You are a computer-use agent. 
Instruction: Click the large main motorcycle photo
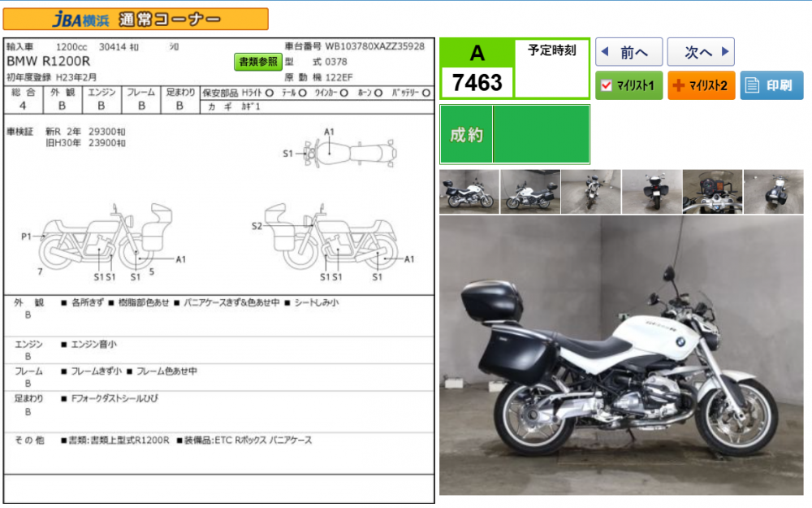(621, 356)
